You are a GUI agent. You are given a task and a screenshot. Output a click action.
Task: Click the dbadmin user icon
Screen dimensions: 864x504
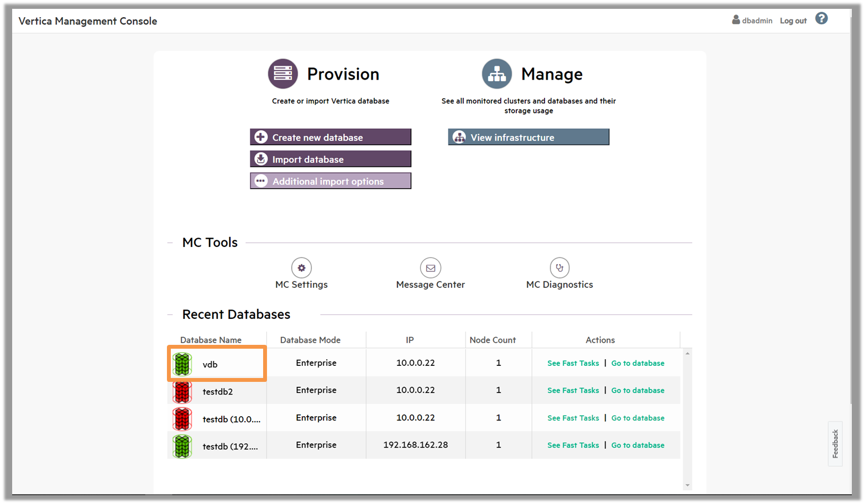[x=736, y=20]
